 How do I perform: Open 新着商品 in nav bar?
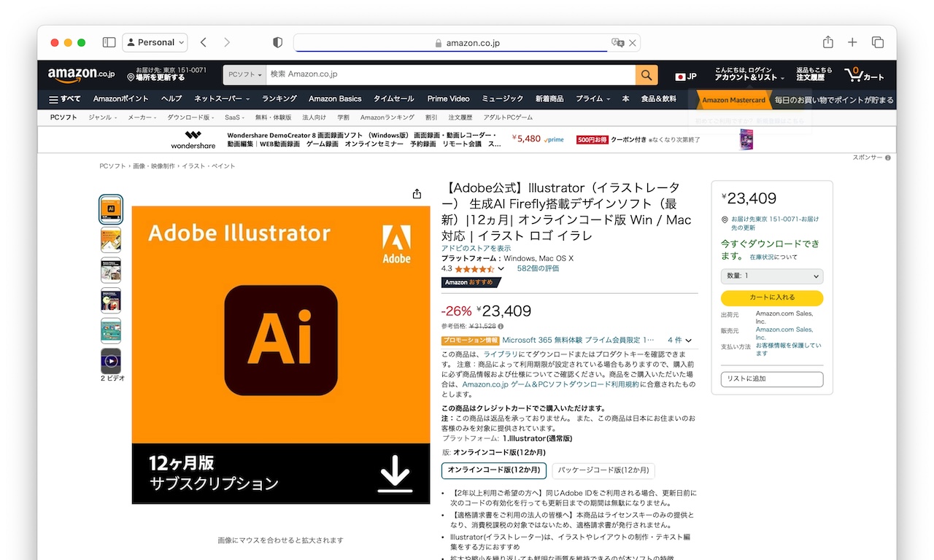(x=549, y=99)
